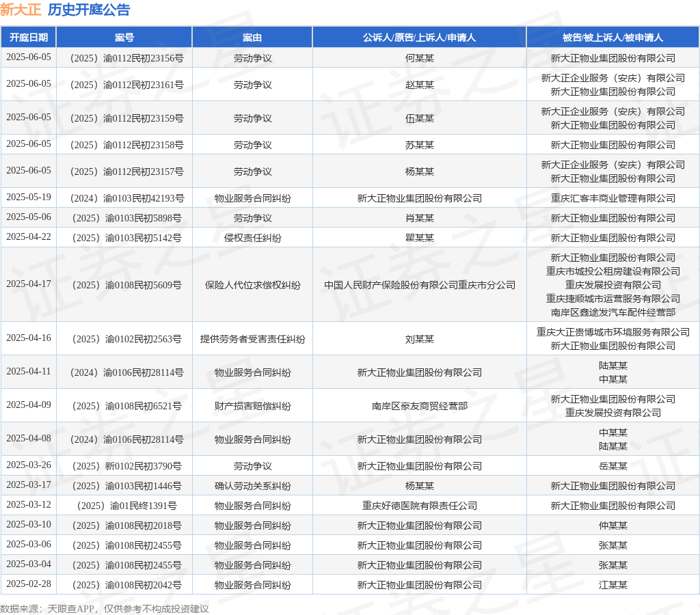Click the plaintiff 苏某某
Screen dimensions: 700x615
pos(419,145)
